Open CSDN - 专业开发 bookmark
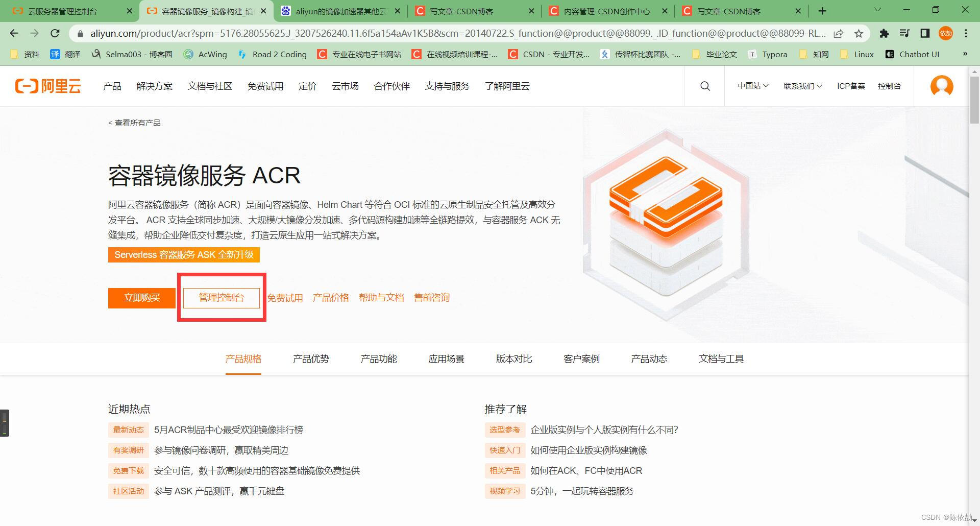 [549, 54]
